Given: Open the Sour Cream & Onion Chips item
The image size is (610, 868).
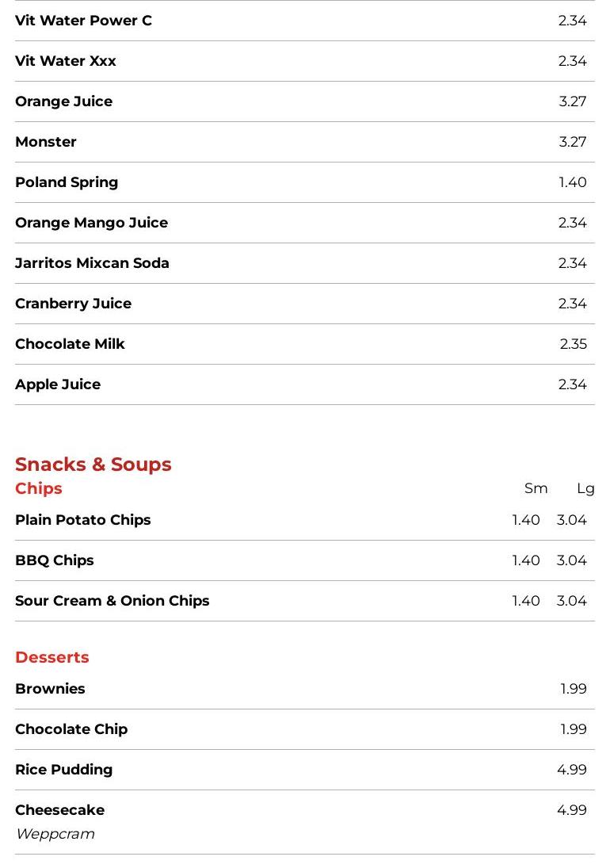Looking at the screenshot, I should tap(305, 601).
